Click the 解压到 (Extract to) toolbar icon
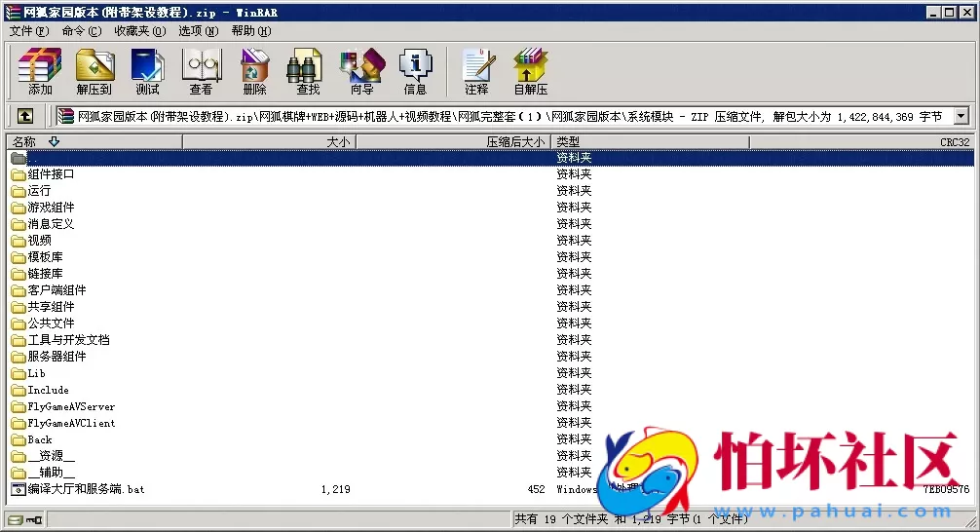The image size is (980, 532). (94, 71)
